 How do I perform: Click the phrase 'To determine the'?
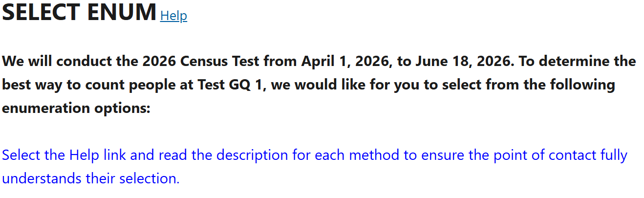tap(577, 62)
